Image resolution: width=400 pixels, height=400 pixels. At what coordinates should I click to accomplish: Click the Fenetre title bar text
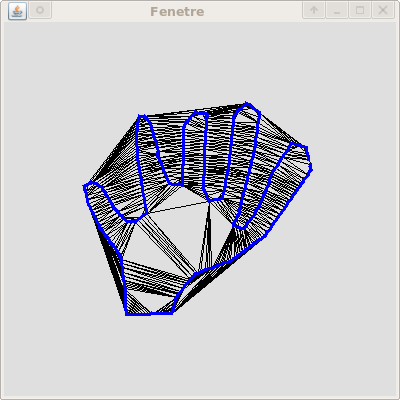point(177,12)
